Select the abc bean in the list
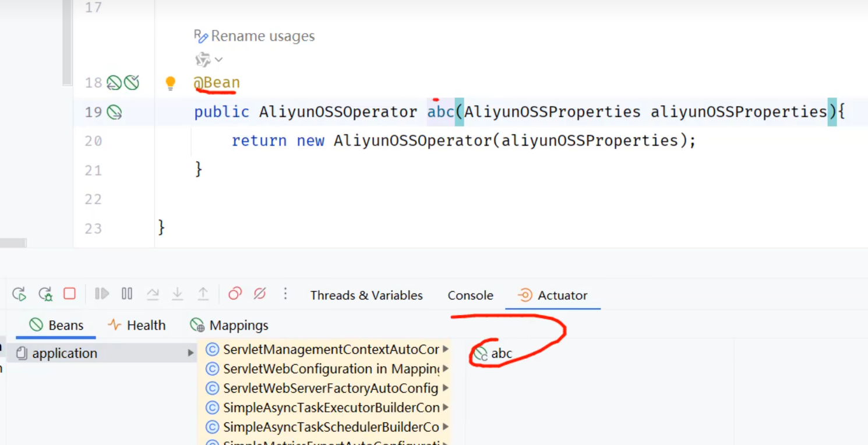This screenshot has height=445, width=868. point(500,354)
